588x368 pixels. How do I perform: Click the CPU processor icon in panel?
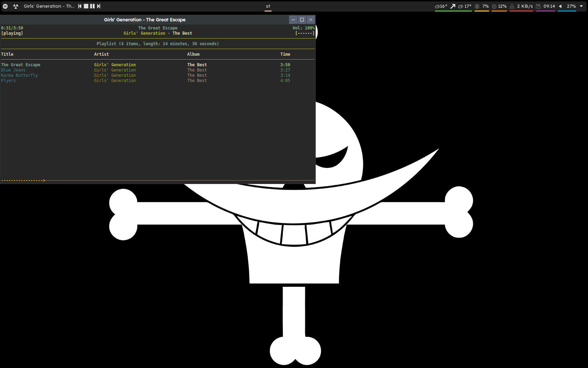494,6
